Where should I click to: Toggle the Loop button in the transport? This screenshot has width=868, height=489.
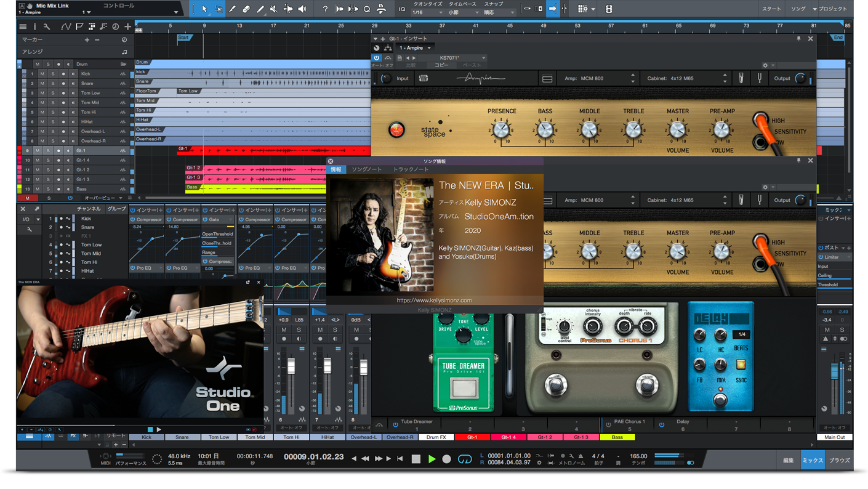point(465,459)
